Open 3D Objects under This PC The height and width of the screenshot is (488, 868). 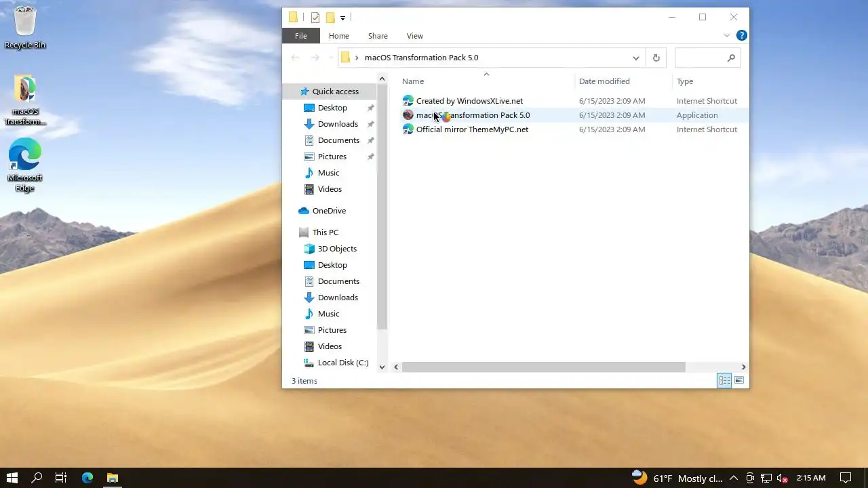click(x=337, y=249)
